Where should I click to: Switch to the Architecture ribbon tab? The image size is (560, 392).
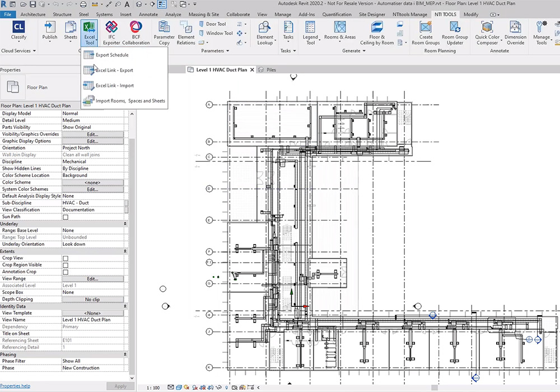(x=33, y=15)
